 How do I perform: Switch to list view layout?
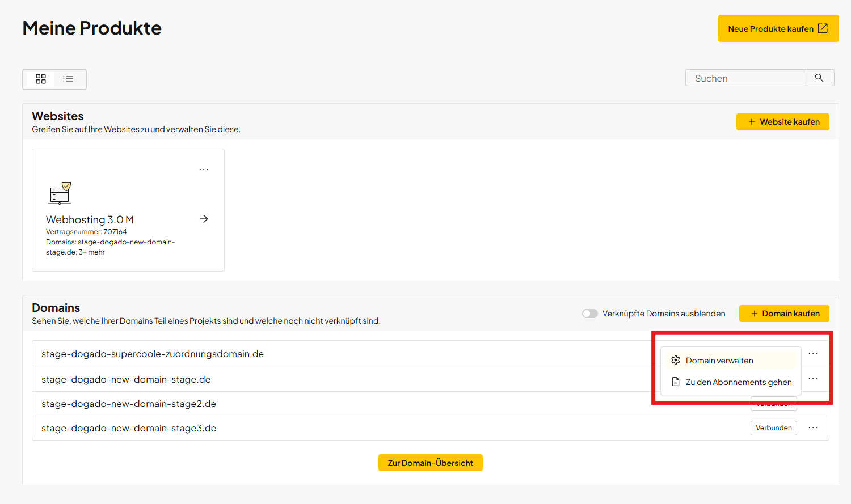coord(68,79)
